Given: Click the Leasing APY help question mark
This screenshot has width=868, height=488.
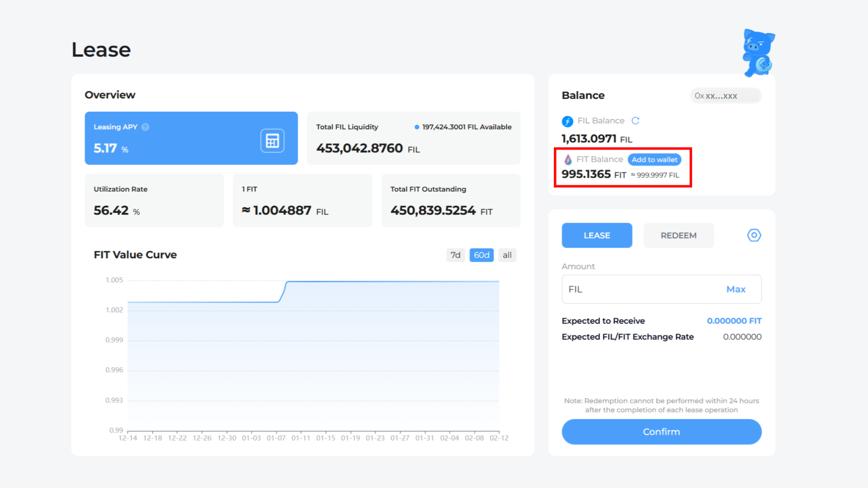Looking at the screenshot, I should (x=145, y=127).
